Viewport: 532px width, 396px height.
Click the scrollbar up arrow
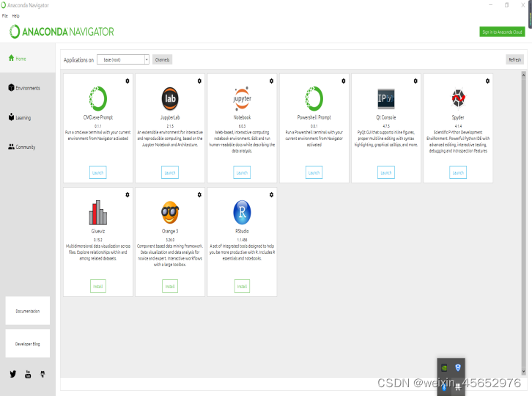coord(523,74)
